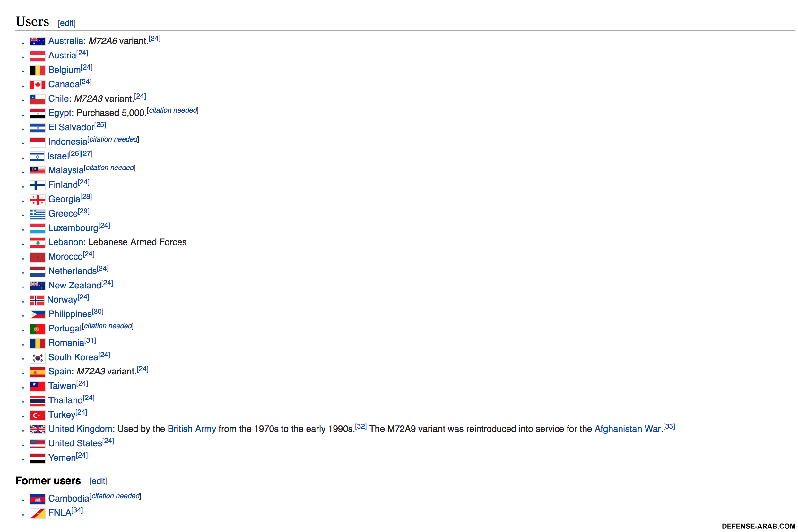Open the Cambodia link under Former users
This screenshot has height=532, width=798.
(x=69, y=499)
